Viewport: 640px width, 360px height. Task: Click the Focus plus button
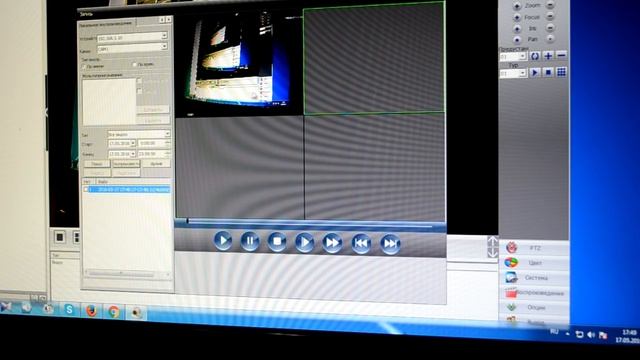pos(517,18)
